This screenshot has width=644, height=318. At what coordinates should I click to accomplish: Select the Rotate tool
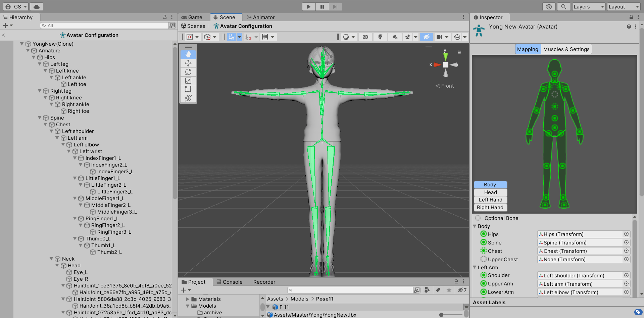(188, 72)
